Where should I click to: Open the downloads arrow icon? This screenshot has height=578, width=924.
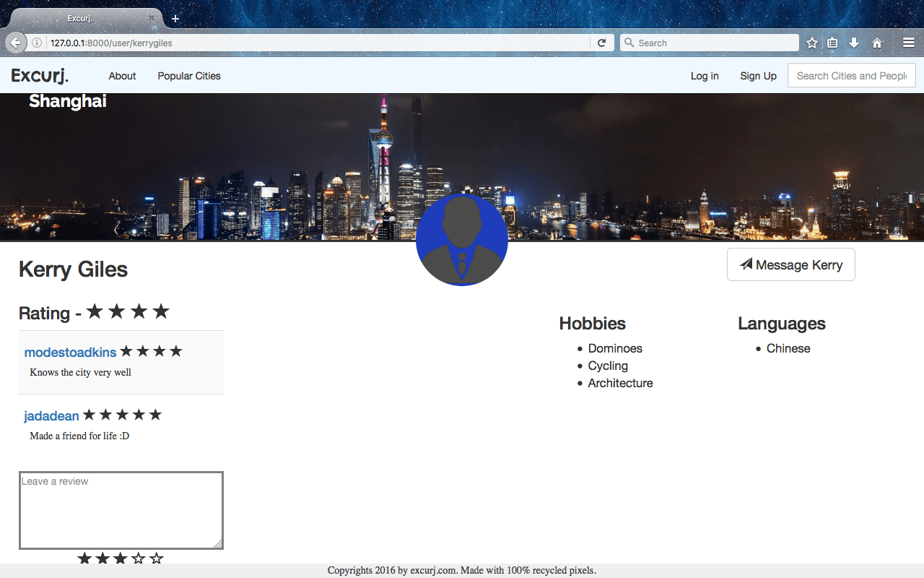(854, 43)
